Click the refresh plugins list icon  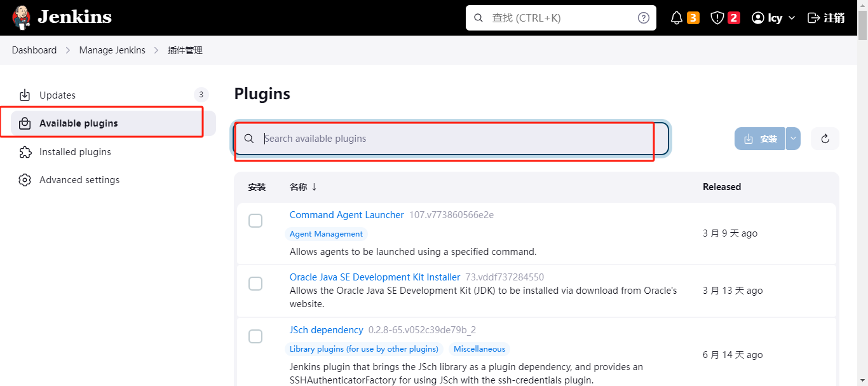[x=825, y=139]
